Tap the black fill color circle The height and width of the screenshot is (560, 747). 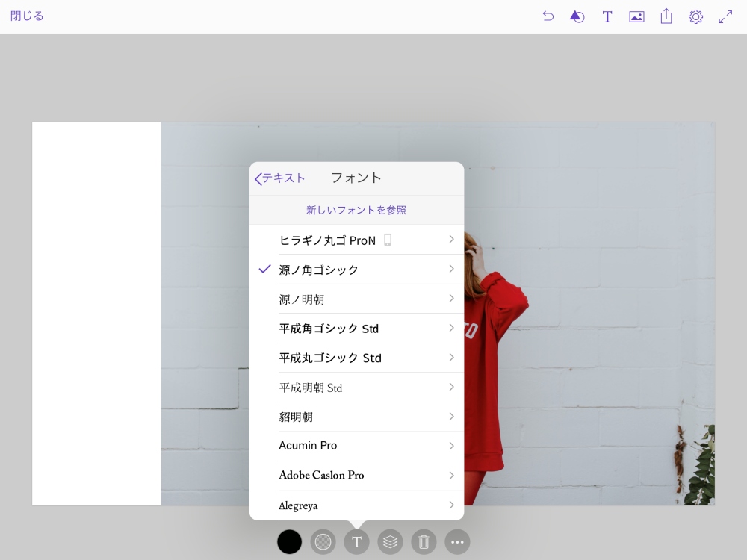pyautogui.click(x=289, y=542)
